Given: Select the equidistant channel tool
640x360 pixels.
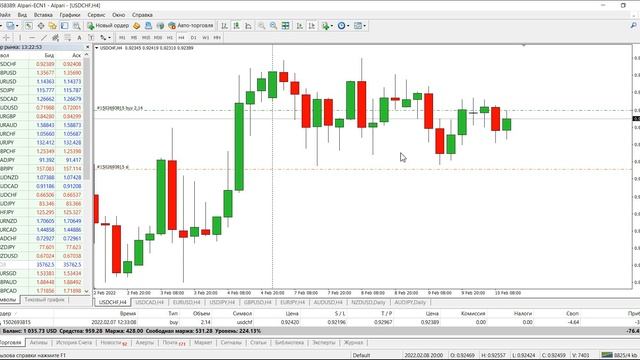Looking at the screenshot, I should pos(56,38).
